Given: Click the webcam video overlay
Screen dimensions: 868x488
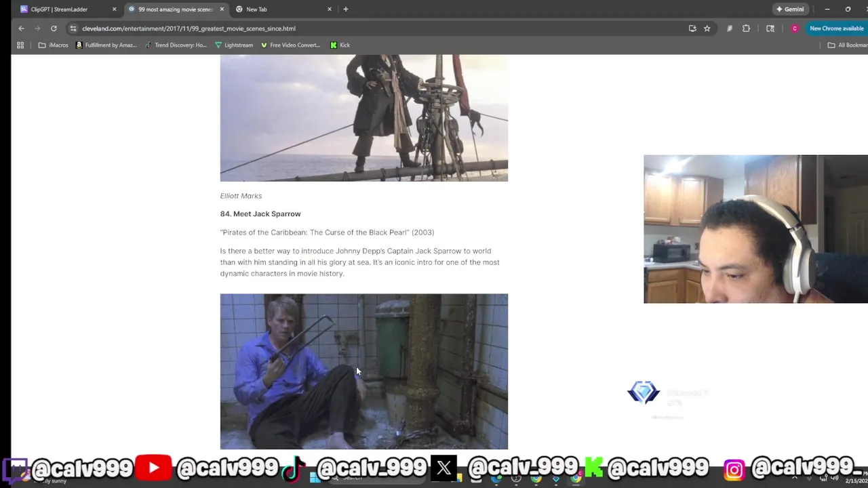Looking at the screenshot, I should pyautogui.click(x=755, y=229).
